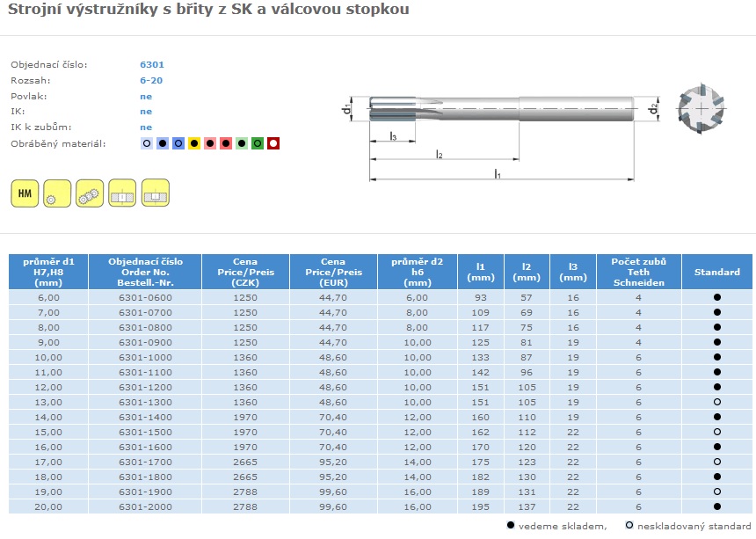The height and width of the screenshot is (539, 756).
Task: Click the HM carbide icon
Action: 25,193
